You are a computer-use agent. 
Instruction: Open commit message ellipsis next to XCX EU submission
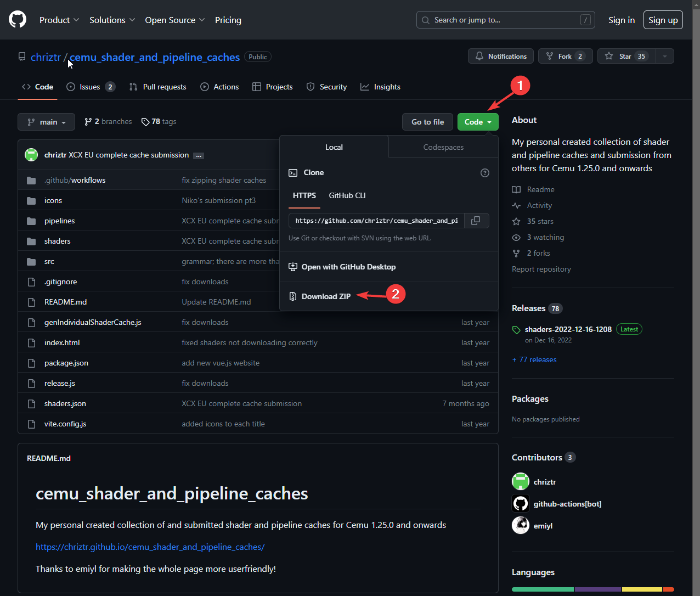click(199, 156)
